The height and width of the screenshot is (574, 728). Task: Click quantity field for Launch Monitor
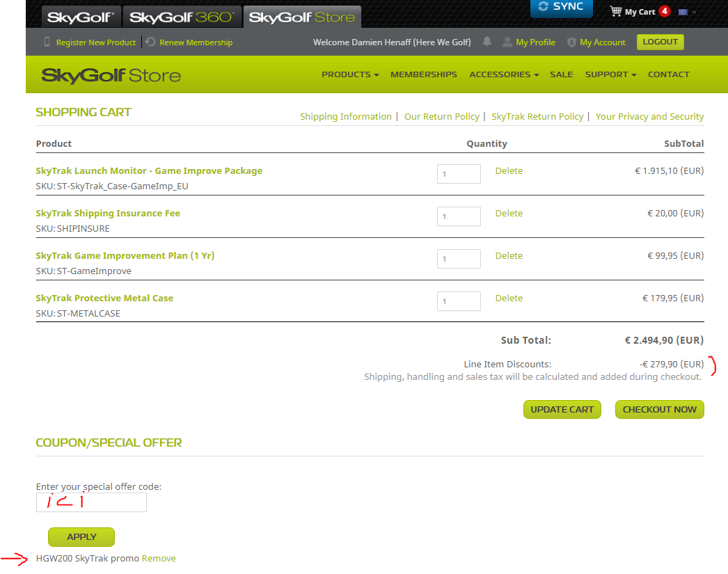(x=459, y=174)
